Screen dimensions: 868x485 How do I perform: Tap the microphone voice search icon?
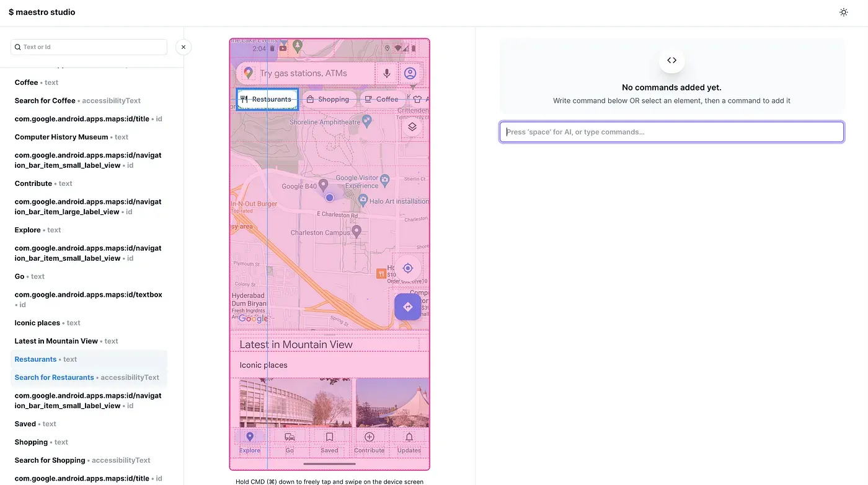pos(386,73)
